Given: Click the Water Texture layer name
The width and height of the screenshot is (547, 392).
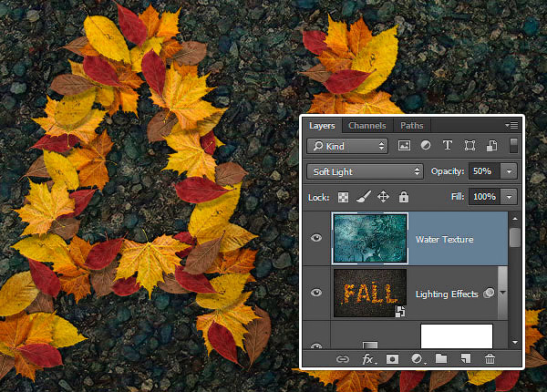Looking at the screenshot, I should (x=445, y=239).
